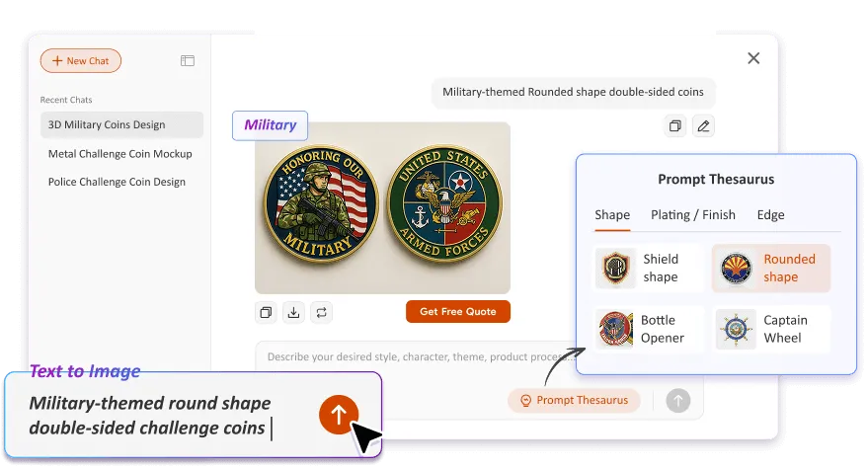Copy the generated coin image
Screen dimensions: 868x469
click(x=266, y=313)
